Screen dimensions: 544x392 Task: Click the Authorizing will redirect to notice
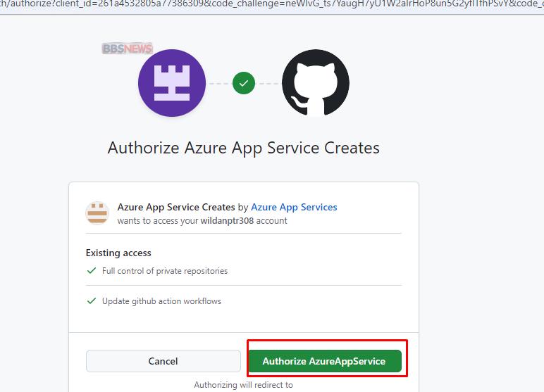[243, 385]
